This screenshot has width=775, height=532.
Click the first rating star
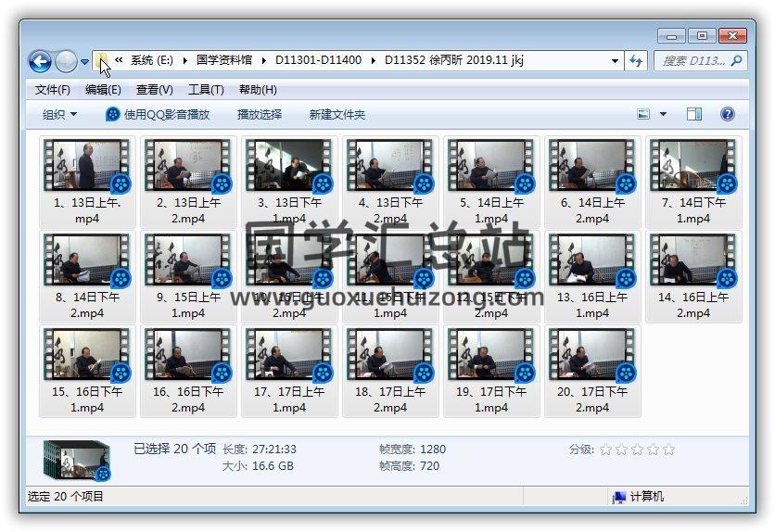click(605, 450)
